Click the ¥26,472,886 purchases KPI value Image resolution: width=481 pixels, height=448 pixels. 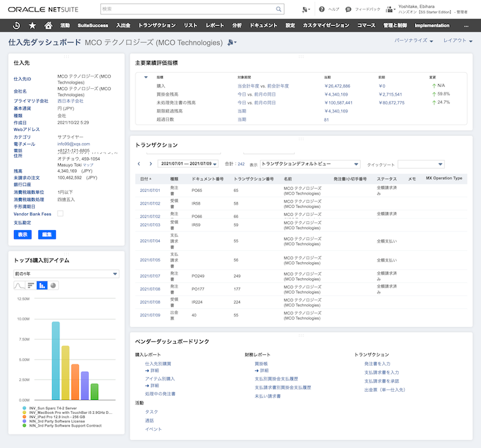[337, 86]
